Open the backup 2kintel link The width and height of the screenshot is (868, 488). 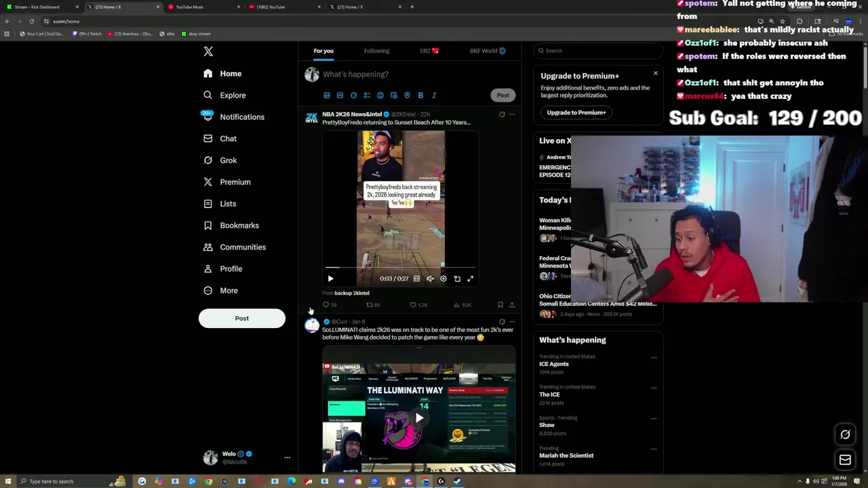pos(352,293)
